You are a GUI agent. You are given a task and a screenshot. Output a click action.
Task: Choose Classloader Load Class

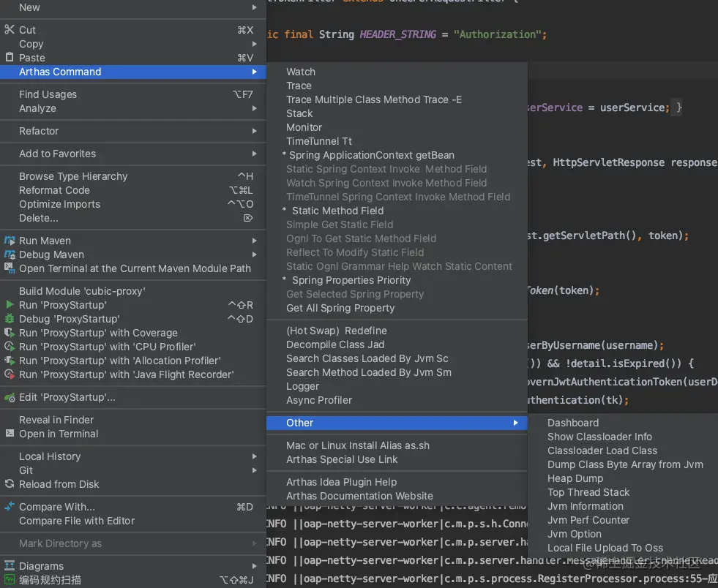point(623,451)
